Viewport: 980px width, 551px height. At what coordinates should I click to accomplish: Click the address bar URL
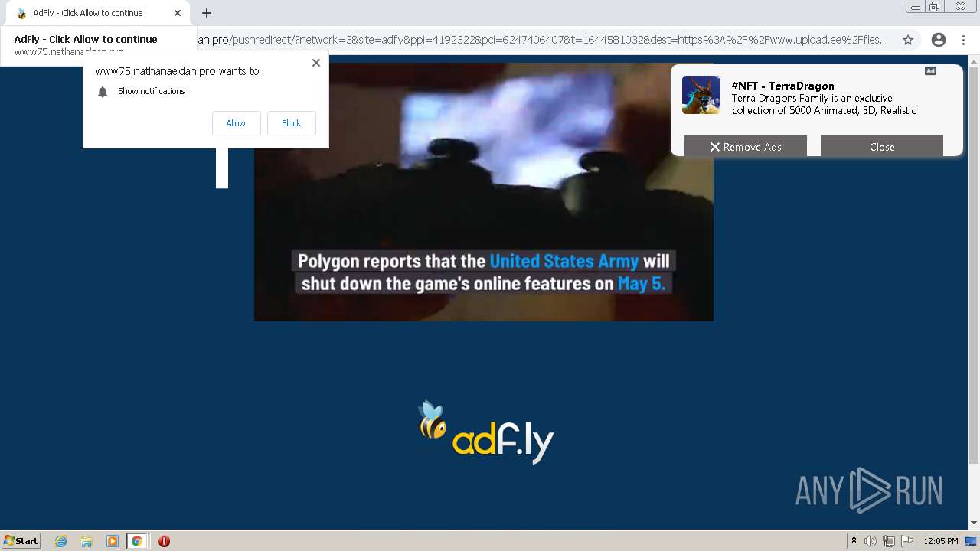pos(542,40)
